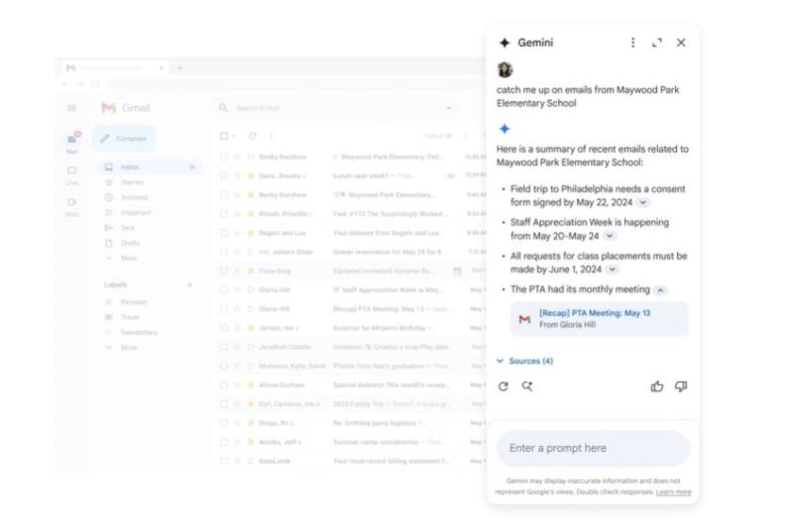Expand Staff Appreciation Week details chevron

[610, 236]
